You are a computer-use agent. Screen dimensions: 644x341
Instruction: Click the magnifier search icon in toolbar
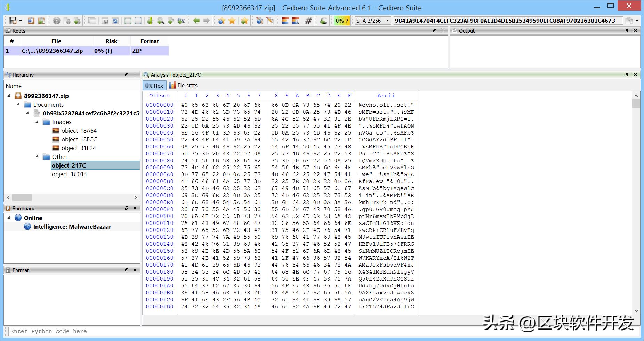click(x=160, y=21)
